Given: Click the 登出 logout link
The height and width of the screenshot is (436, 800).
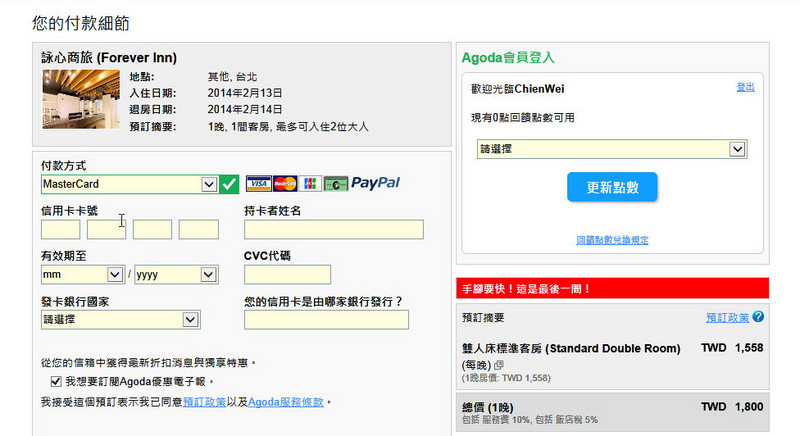Looking at the screenshot, I should coord(745,87).
